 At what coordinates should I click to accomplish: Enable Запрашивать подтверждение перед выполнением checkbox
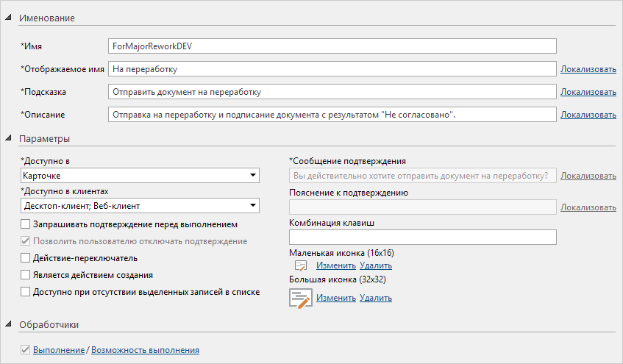(26, 224)
